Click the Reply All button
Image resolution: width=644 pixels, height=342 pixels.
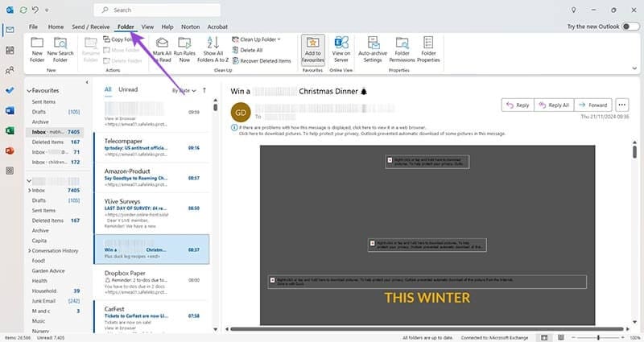[x=555, y=105]
